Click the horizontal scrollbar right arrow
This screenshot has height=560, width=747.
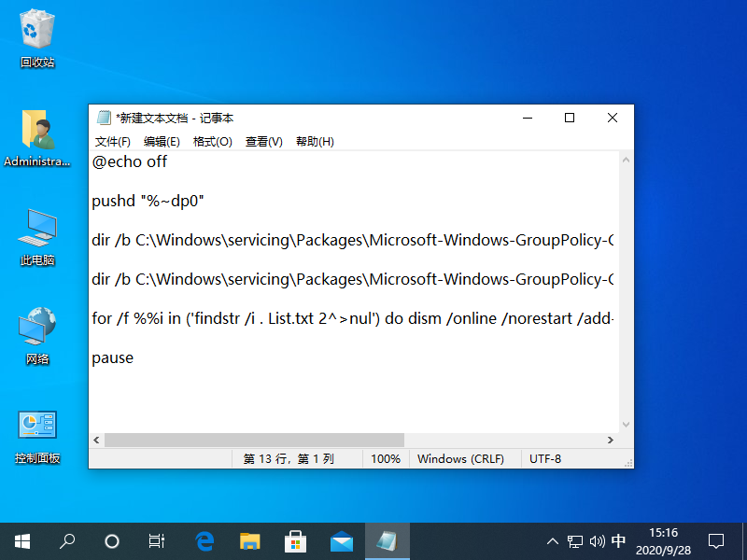tap(612, 440)
